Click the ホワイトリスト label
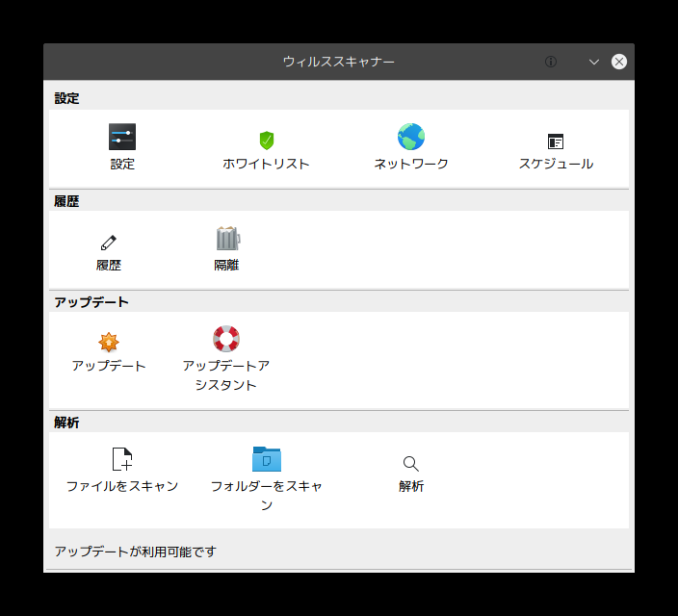 coord(267,164)
